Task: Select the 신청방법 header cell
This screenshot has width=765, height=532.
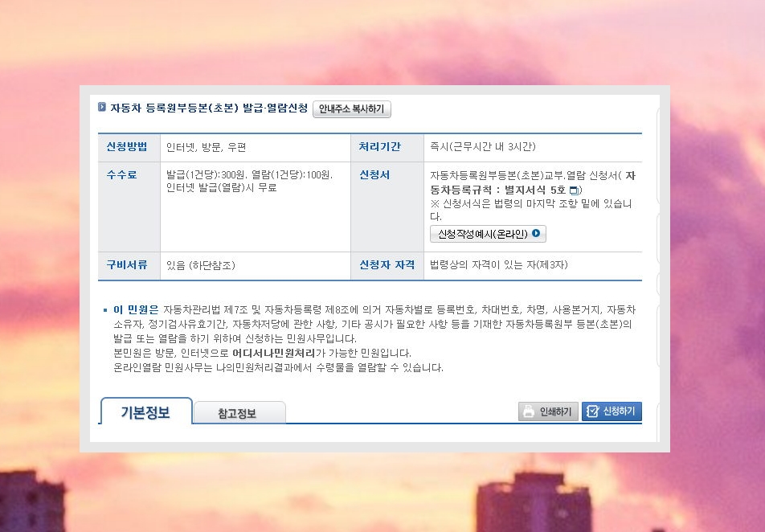Action: pos(129,147)
